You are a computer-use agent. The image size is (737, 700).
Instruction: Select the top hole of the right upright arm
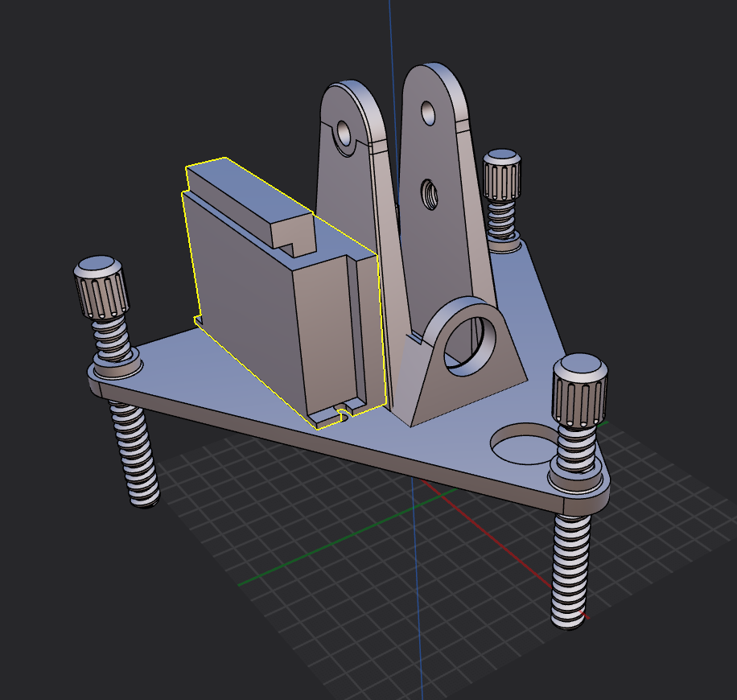click(428, 113)
